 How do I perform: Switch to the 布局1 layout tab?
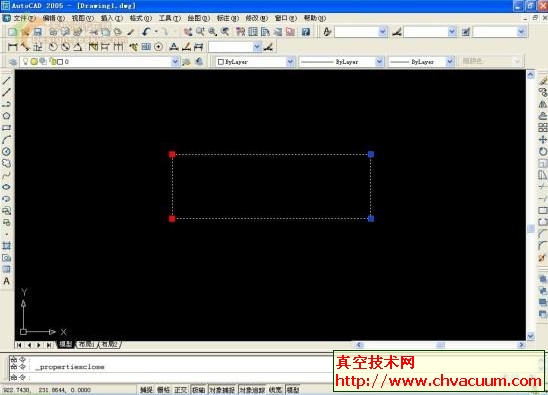coord(87,345)
